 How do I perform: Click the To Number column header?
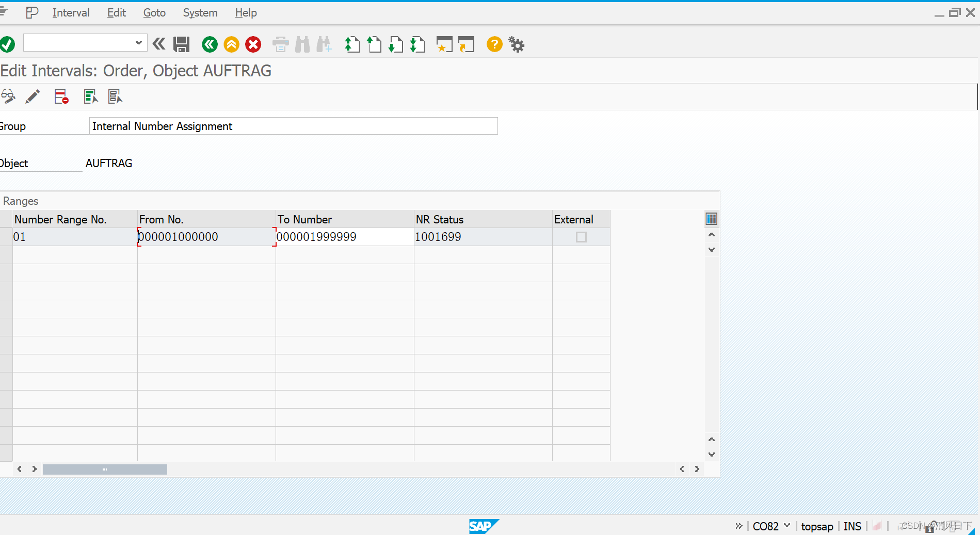(x=345, y=219)
